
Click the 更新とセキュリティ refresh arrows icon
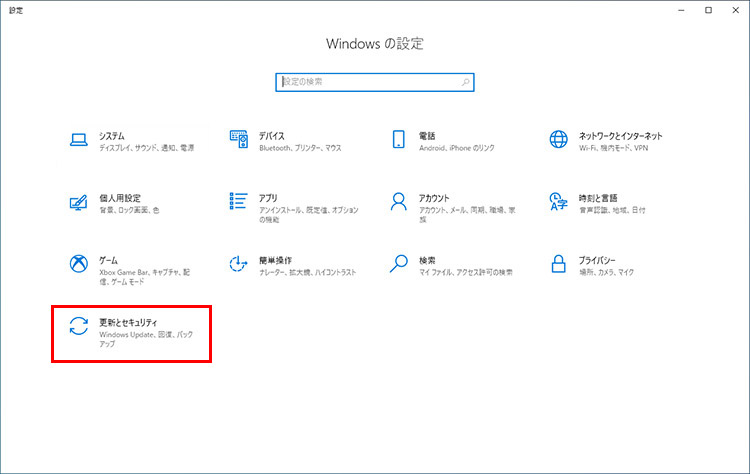(x=79, y=327)
